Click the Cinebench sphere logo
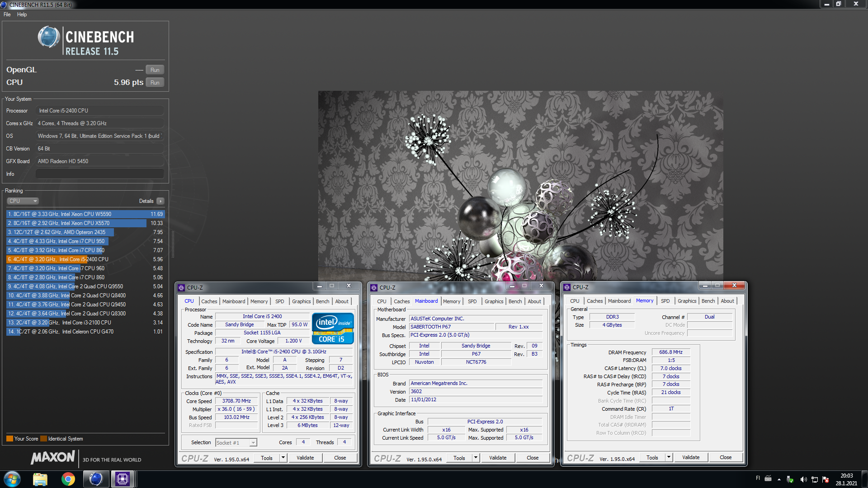 tap(48, 37)
